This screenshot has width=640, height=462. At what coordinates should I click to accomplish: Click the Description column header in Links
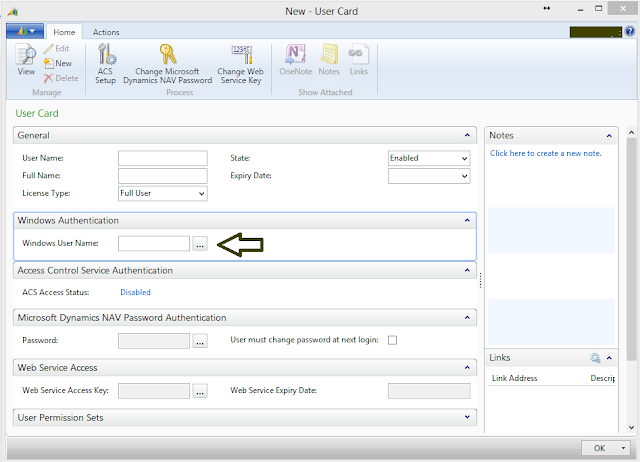click(x=602, y=378)
